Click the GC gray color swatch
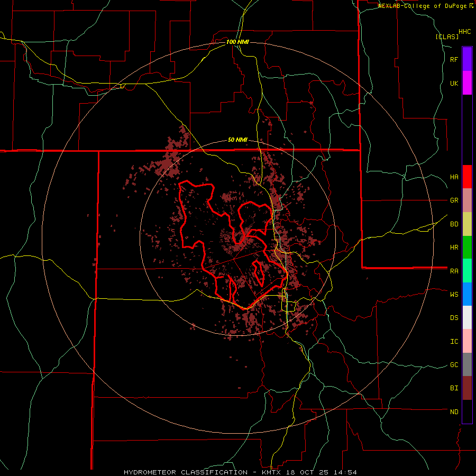 click(x=467, y=364)
